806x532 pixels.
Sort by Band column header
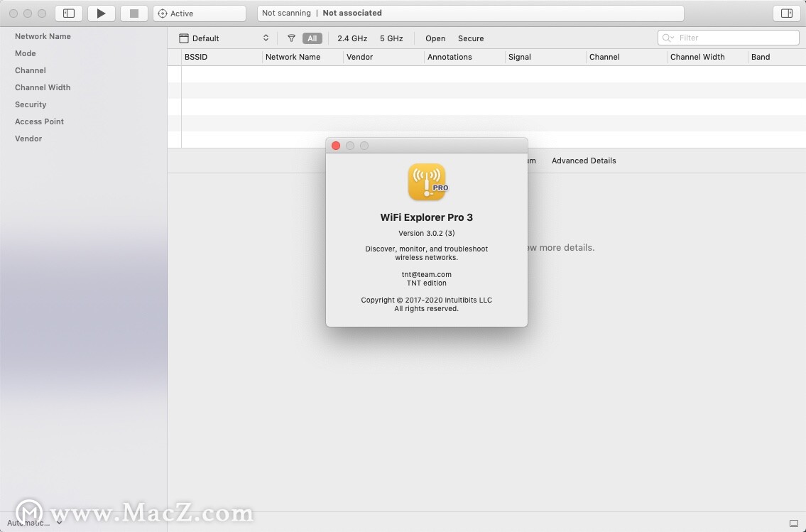[x=777, y=57]
